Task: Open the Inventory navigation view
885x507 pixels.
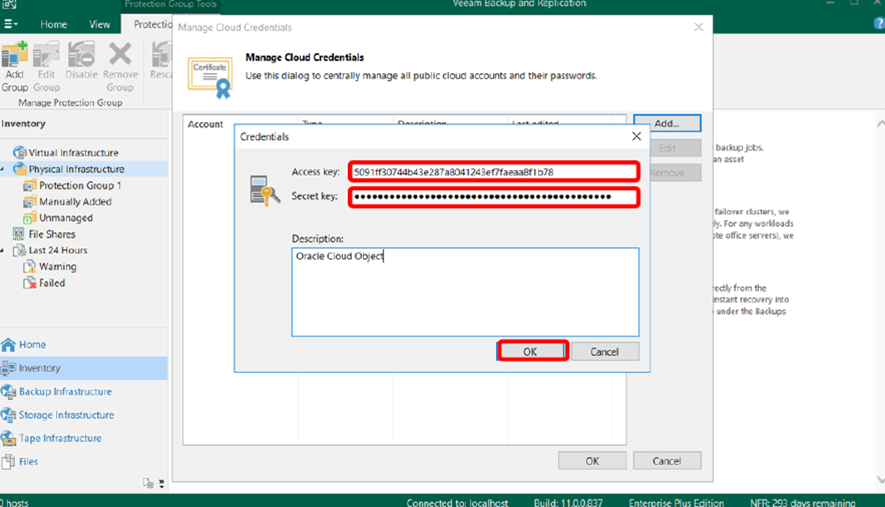Action: (84, 368)
